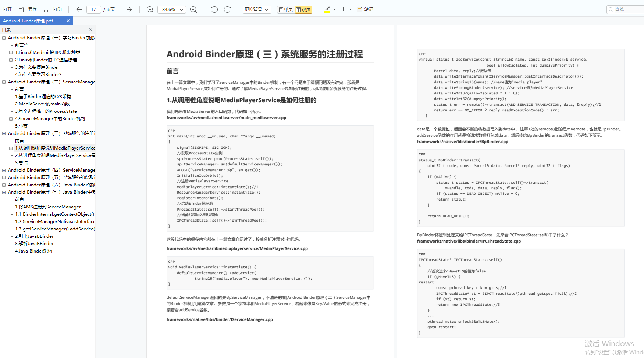
Task: Expand Android Binder原理（四）tree node
Action: [x=4, y=170]
